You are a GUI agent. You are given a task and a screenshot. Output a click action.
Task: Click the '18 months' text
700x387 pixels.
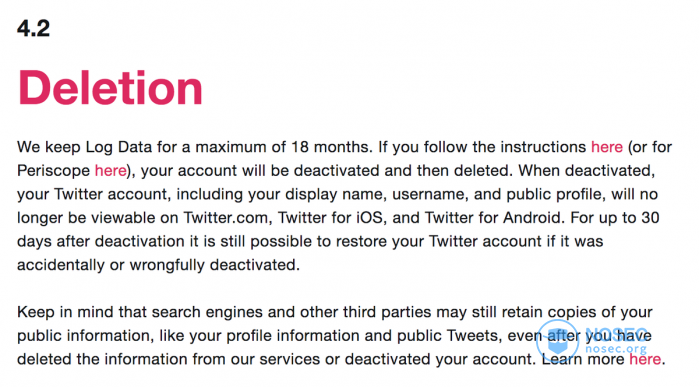click(331, 147)
